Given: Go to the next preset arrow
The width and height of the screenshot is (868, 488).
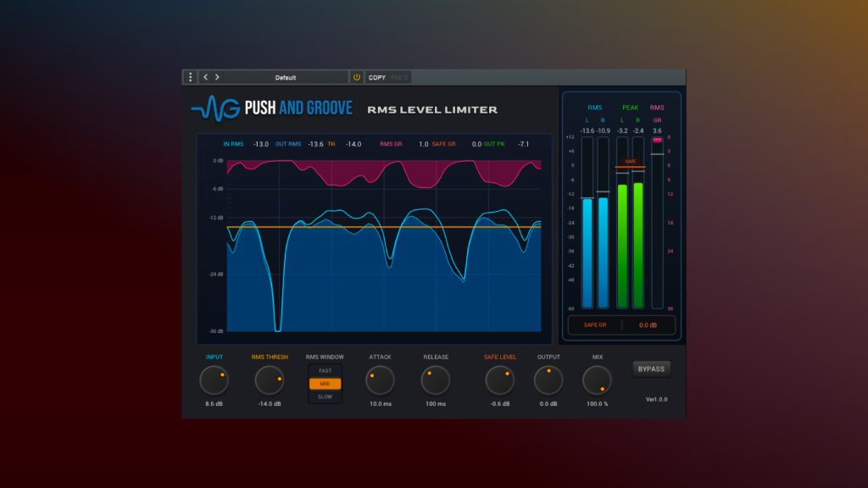Looking at the screenshot, I should [x=217, y=77].
